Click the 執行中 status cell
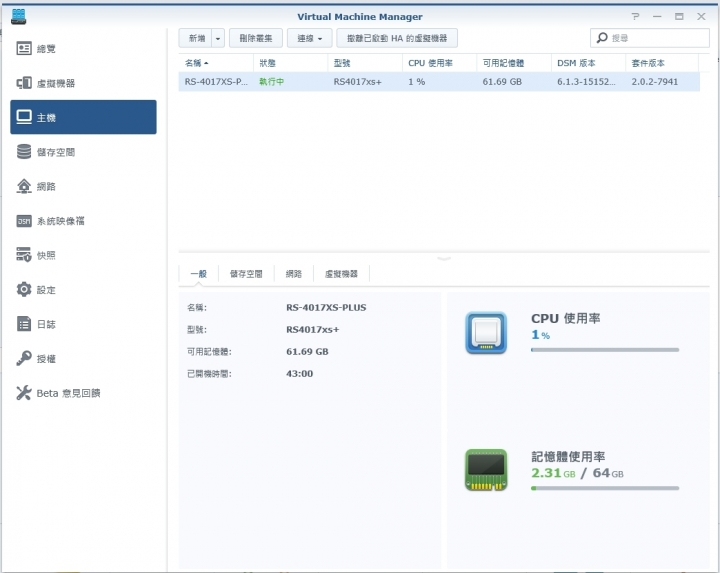 [x=271, y=82]
